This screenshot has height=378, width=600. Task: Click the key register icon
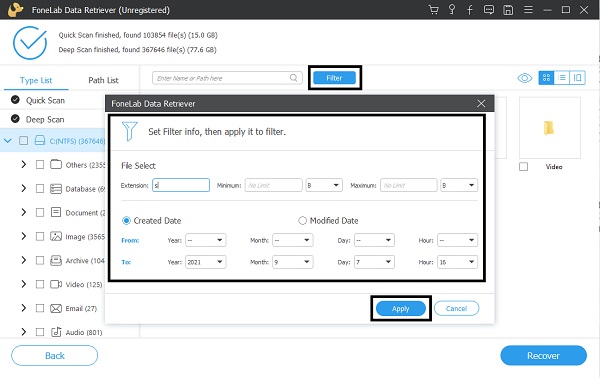(x=452, y=10)
